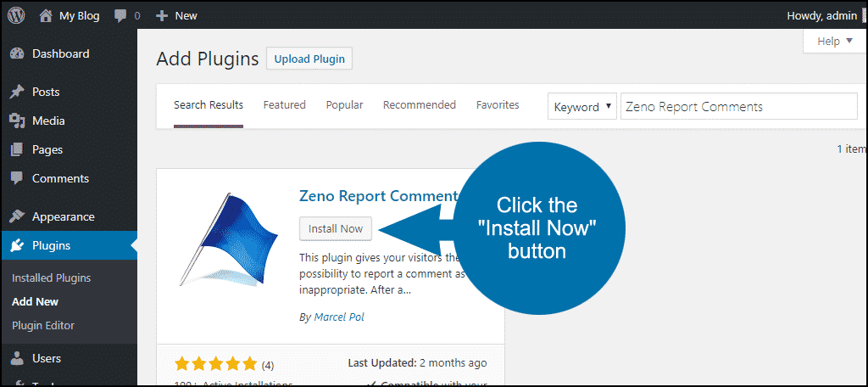
Task: Click the Dashboard gauge icon
Action: pos(18,53)
